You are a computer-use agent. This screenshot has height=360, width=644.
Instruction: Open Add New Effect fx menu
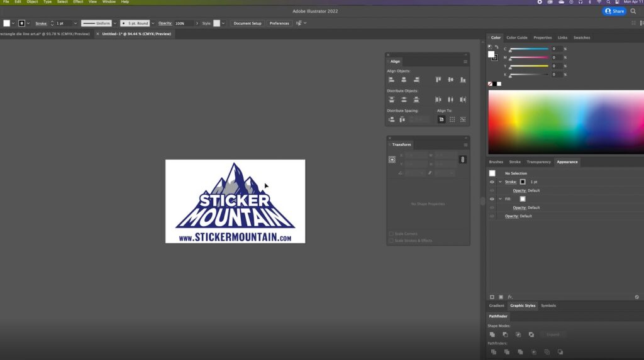pos(510,297)
